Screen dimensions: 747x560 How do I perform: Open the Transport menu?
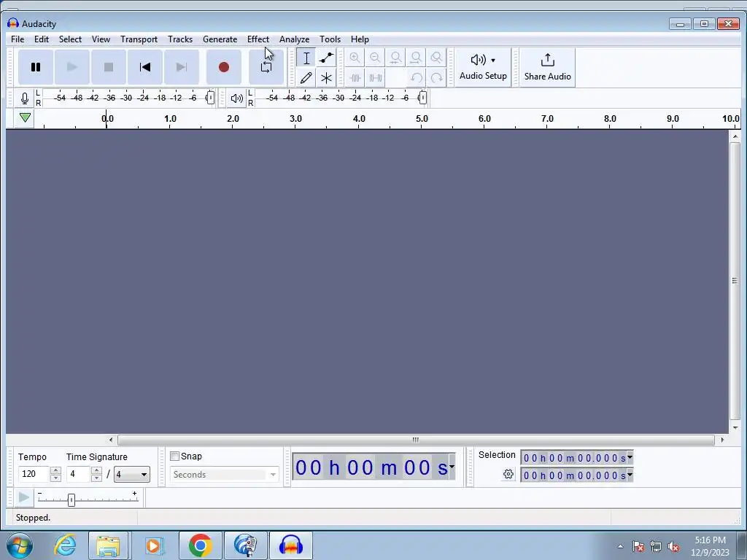pos(139,39)
